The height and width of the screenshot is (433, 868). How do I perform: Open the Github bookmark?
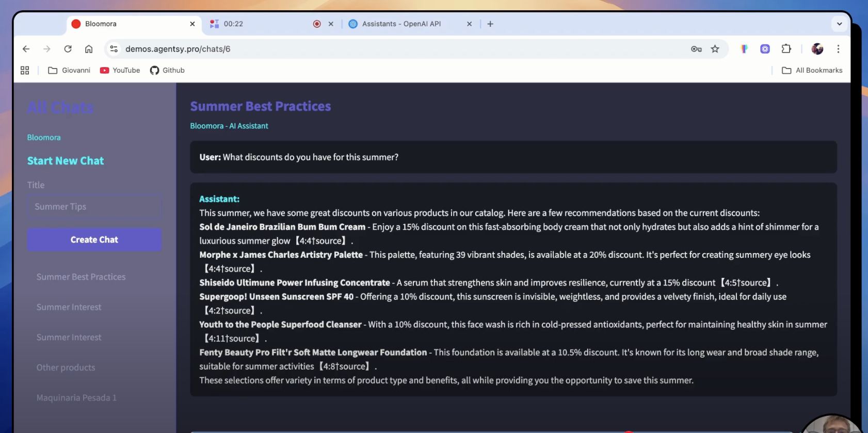(x=167, y=70)
